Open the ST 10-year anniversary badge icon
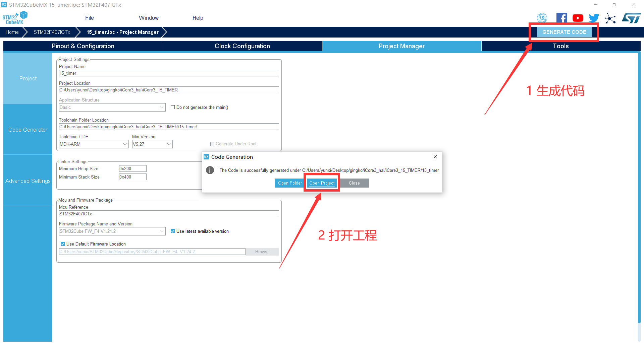This screenshot has height=345, width=644. click(x=542, y=18)
